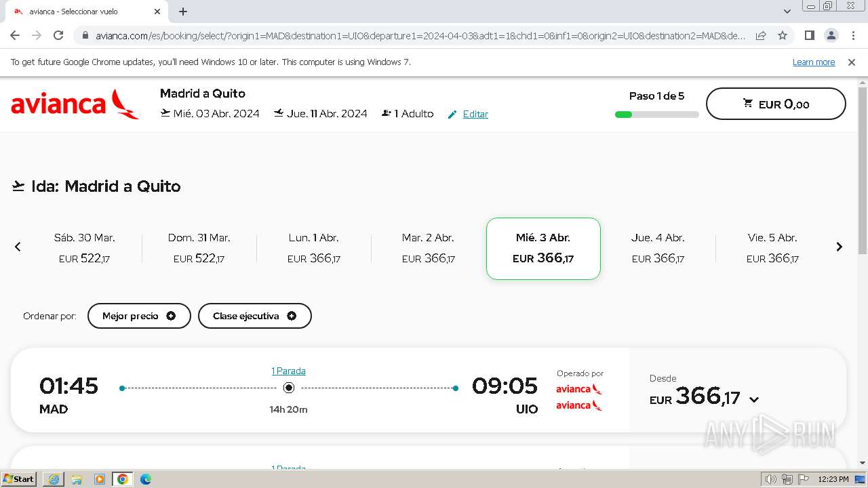Image resolution: width=868 pixels, height=488 pixels.
Task: Click Learn more in Chrome update bar
Action: click(814, 62)
